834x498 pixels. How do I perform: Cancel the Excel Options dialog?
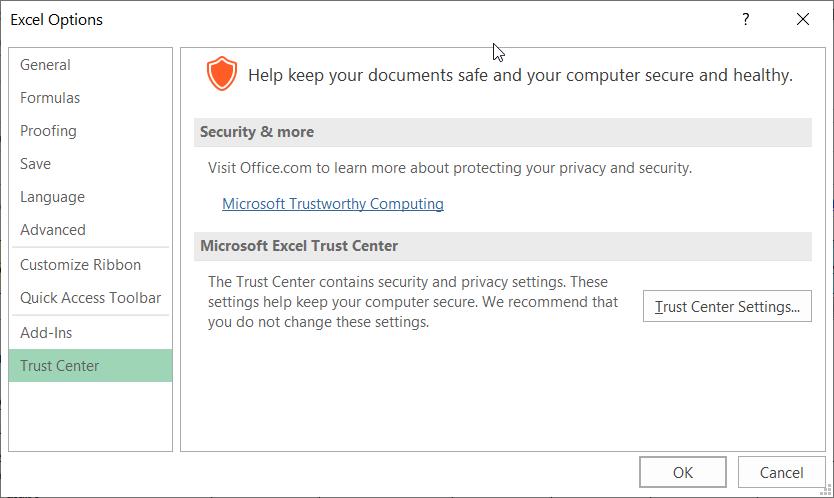coord(781,473)
